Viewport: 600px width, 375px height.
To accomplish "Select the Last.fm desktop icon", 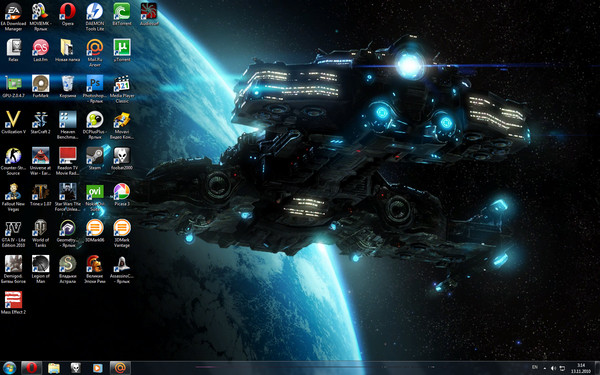I will click(x=40, y=50).
